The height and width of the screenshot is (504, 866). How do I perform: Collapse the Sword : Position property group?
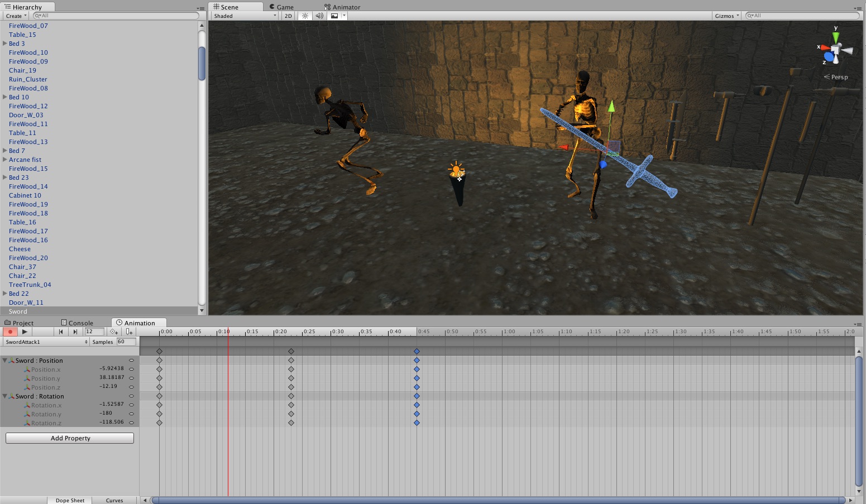5,361
